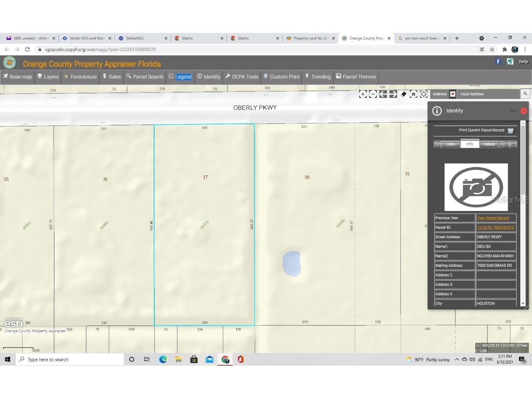532x399 pixels.
Task: Click the home full-extent map icon
Action: (413, 94)
